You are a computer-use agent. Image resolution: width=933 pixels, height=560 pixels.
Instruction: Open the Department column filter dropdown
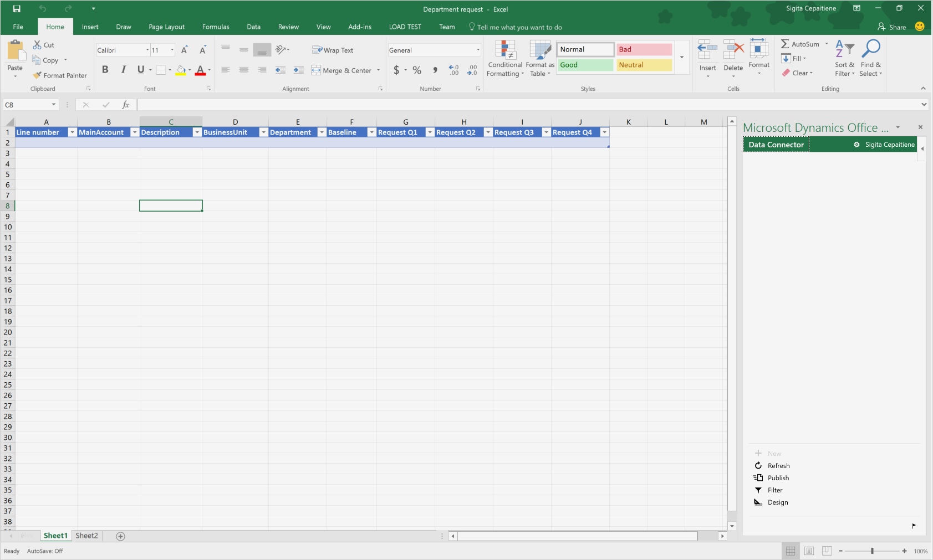[x=322, y=132]
